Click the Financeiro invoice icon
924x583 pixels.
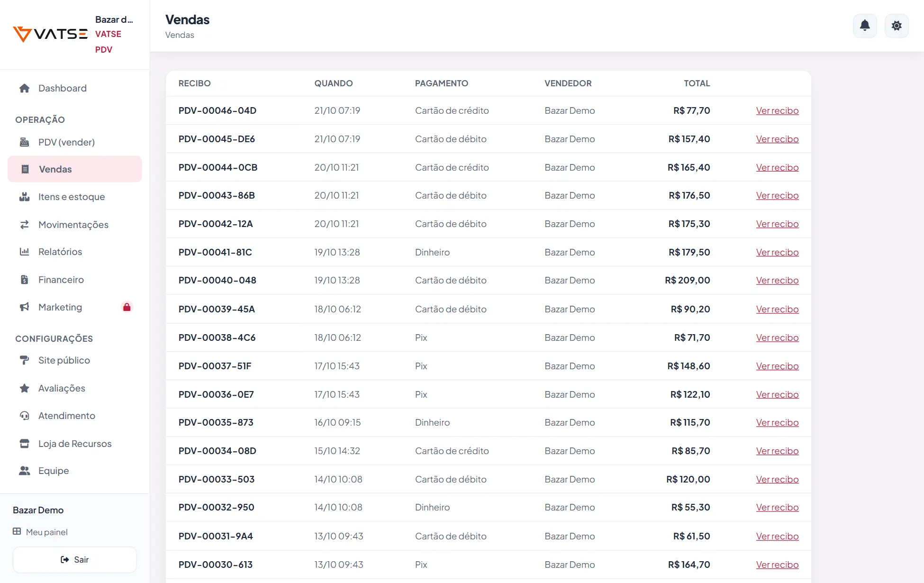pyautogui.click(x=25, y=280)
